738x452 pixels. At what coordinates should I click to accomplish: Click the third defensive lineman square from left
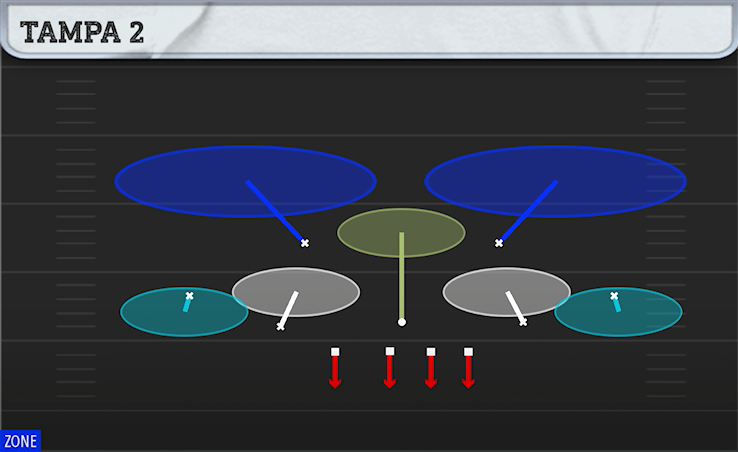click(x=431, y=352)
